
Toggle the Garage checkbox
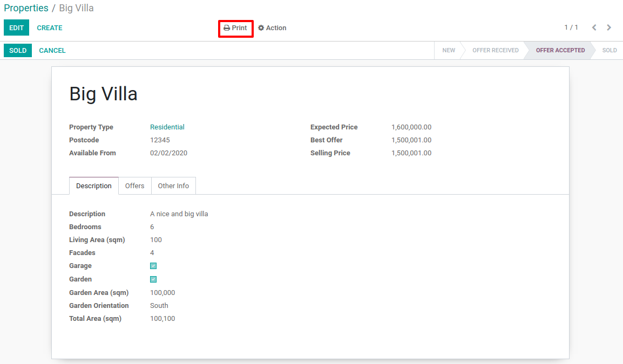pos(153,266)
